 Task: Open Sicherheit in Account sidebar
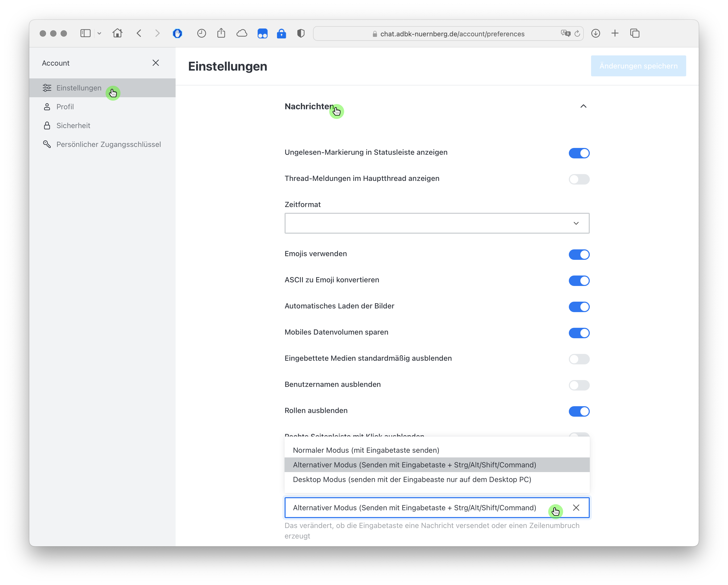point(102,126)
